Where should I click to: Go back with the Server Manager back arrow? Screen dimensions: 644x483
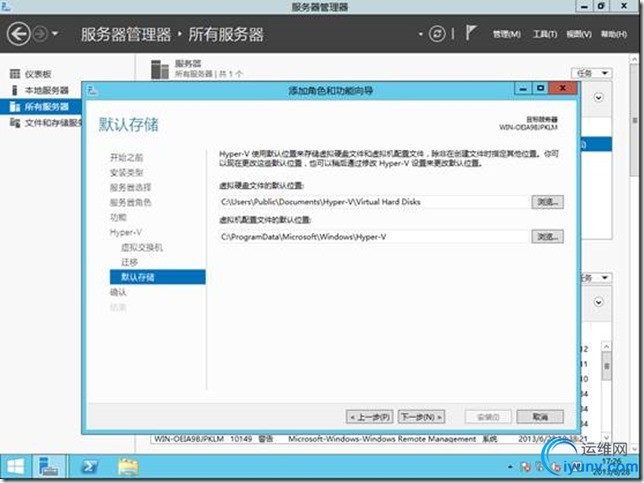pos(18,34)
